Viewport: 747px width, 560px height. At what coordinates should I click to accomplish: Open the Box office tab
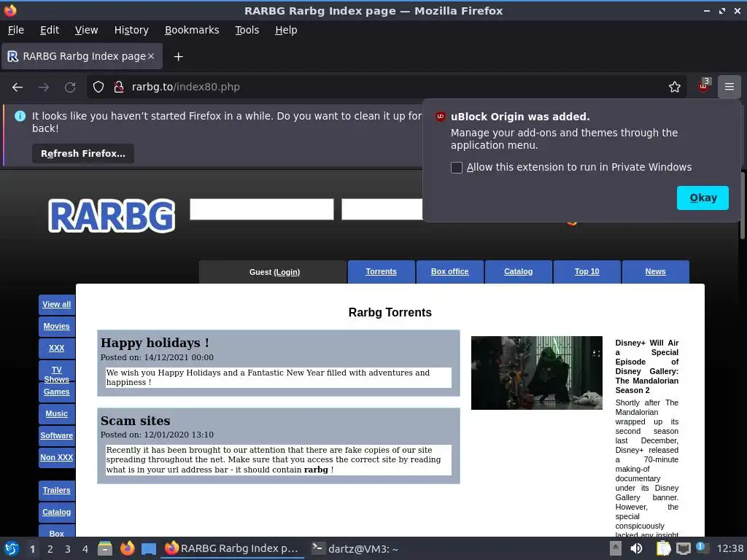pyautogui.click(x=449, y=271)
